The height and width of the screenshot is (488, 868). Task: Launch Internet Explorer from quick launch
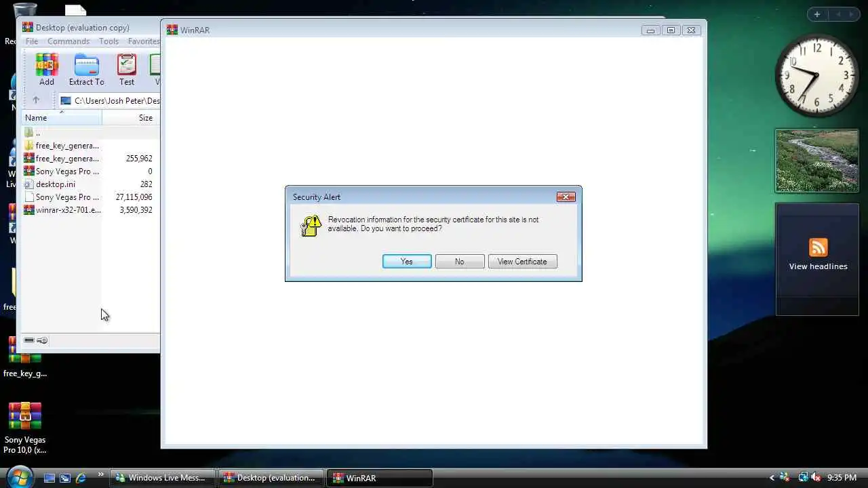pyautogui.click(x=81, y=478)
